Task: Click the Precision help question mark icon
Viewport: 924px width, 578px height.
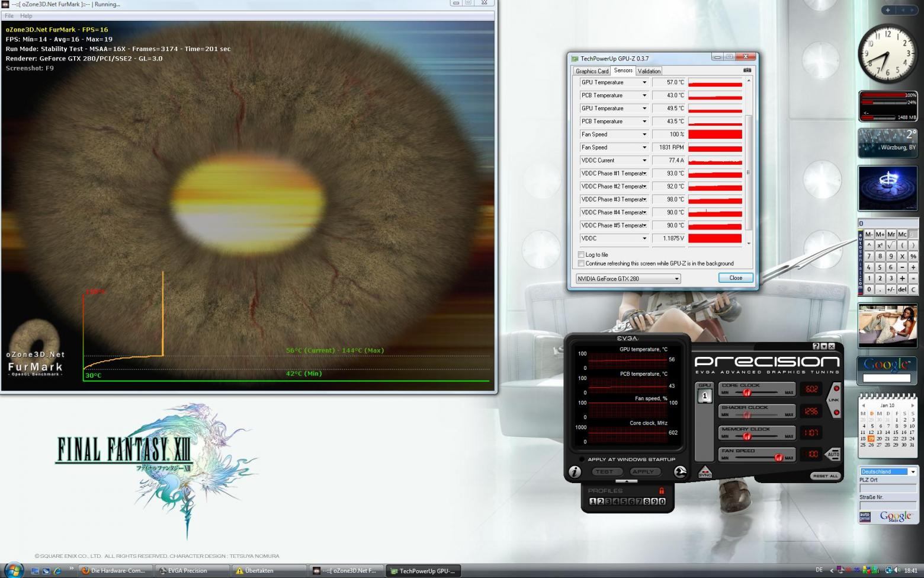Action: click(816, 346)
